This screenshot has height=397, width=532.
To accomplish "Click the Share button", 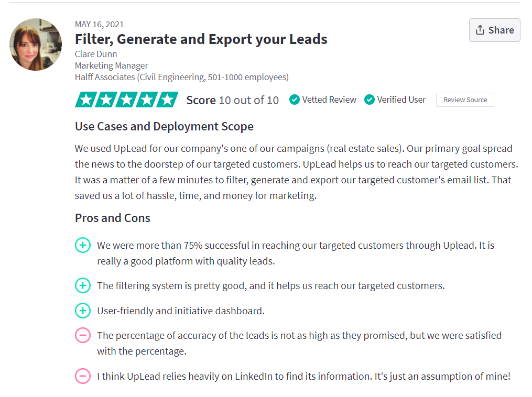I will coord(494,30).
